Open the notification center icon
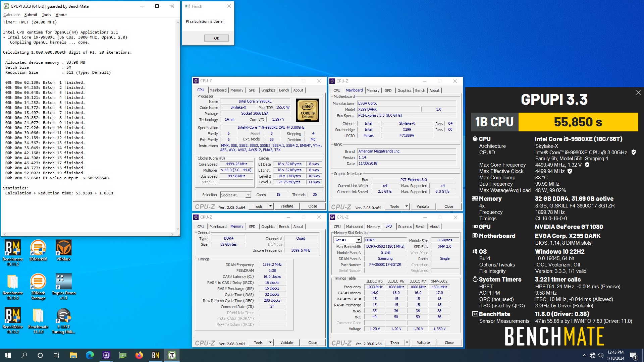 (x=634, y=355)
